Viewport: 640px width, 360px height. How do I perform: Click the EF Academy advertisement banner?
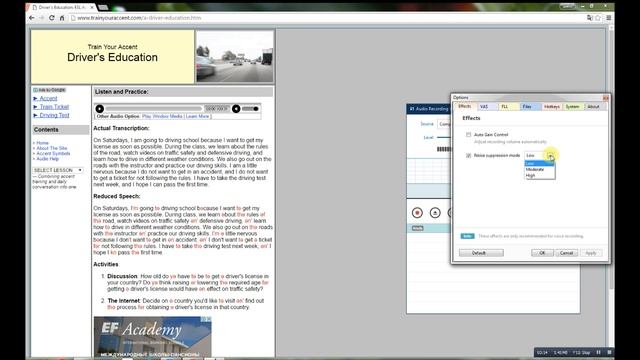pos(152,337)
